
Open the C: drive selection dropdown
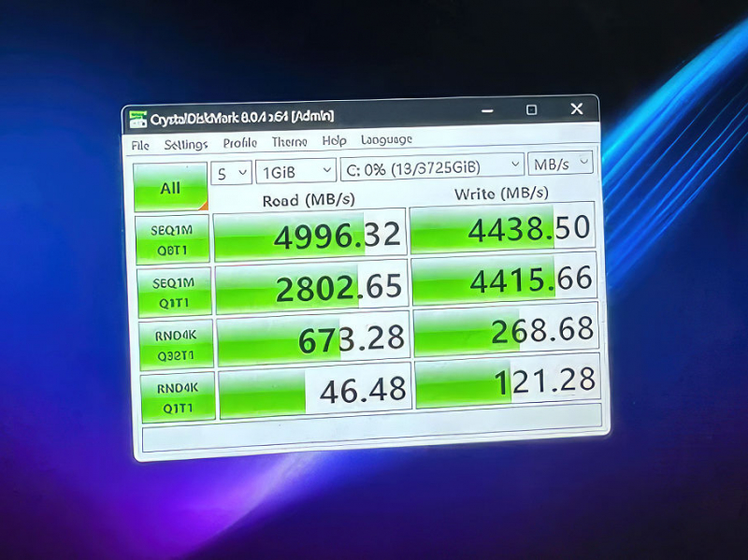(431, 166)
